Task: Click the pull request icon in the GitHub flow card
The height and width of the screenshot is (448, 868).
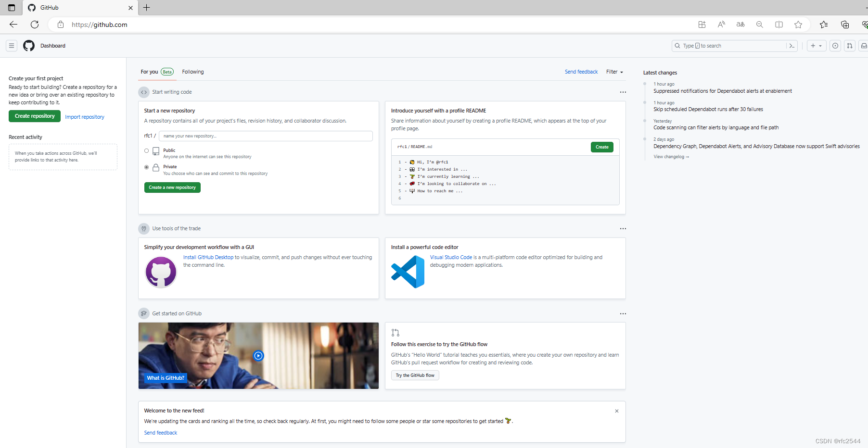Action: coord(396,333)
